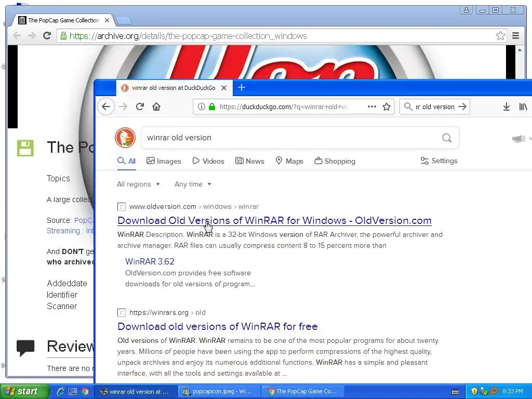Launch Chrome from quick launch bar
The width and height of the screenshot is (532, 399).
tap(85, 391)
